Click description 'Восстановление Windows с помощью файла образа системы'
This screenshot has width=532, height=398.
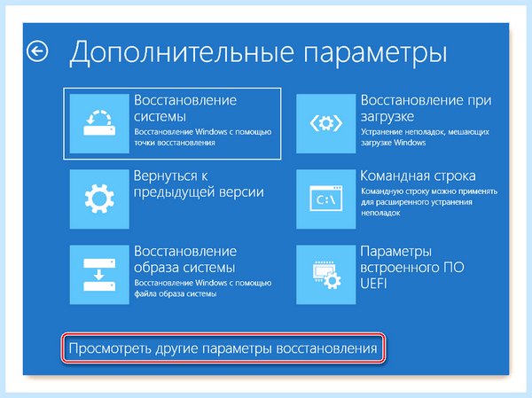202,288
